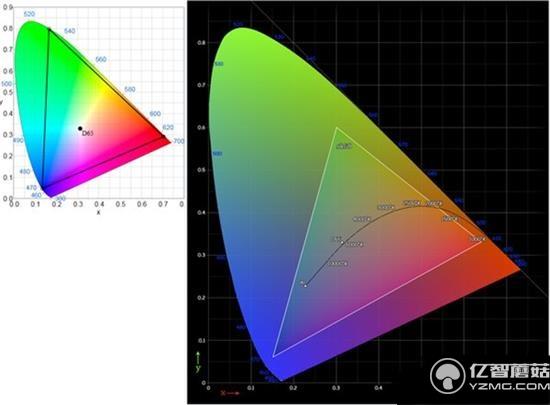Select the white point marker on the curve
This screenshot has height=405, width=550.
[x=343, y=242]
